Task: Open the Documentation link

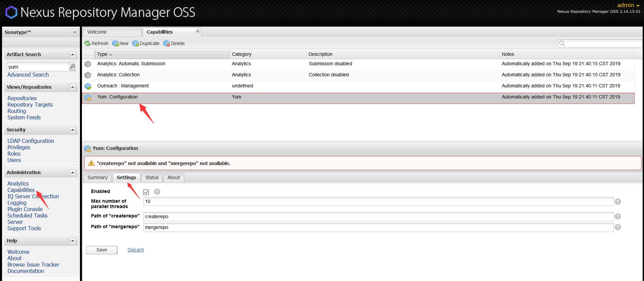Action: (x=26, y=271)
